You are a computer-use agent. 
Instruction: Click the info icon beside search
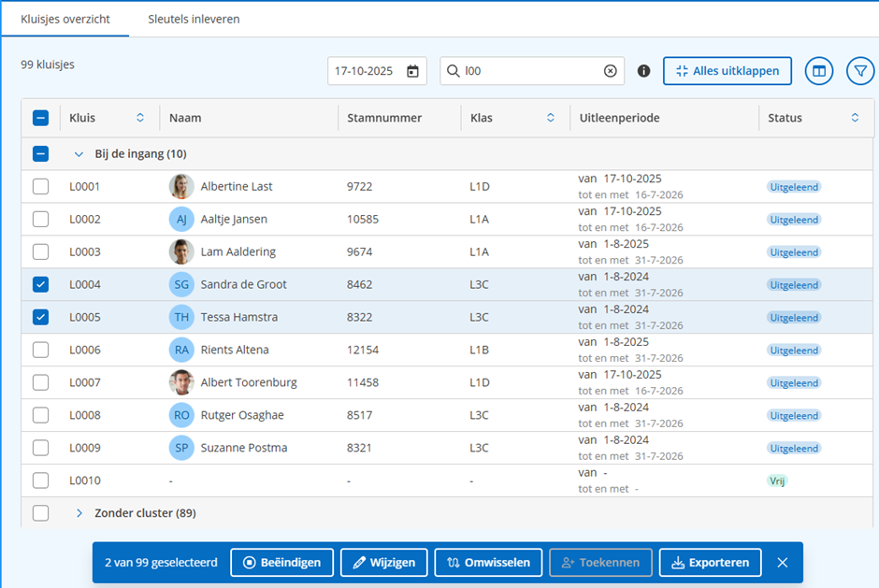point(643,71)
